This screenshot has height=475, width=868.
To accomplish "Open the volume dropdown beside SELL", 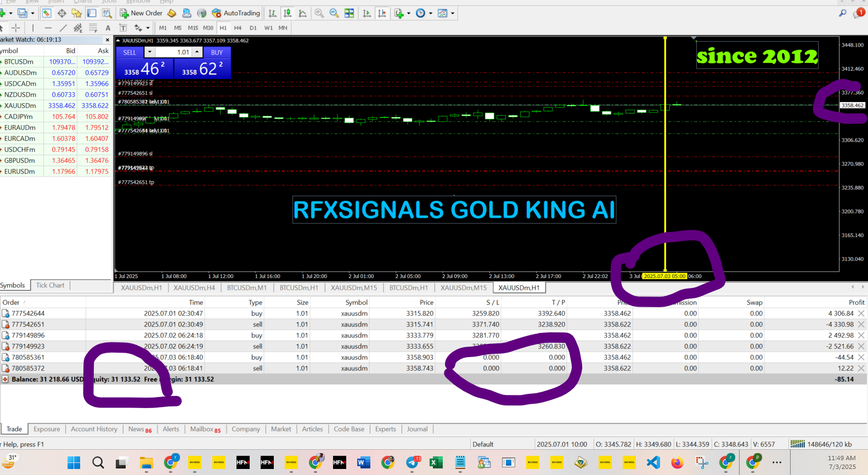I will click(x=150, y=52).
